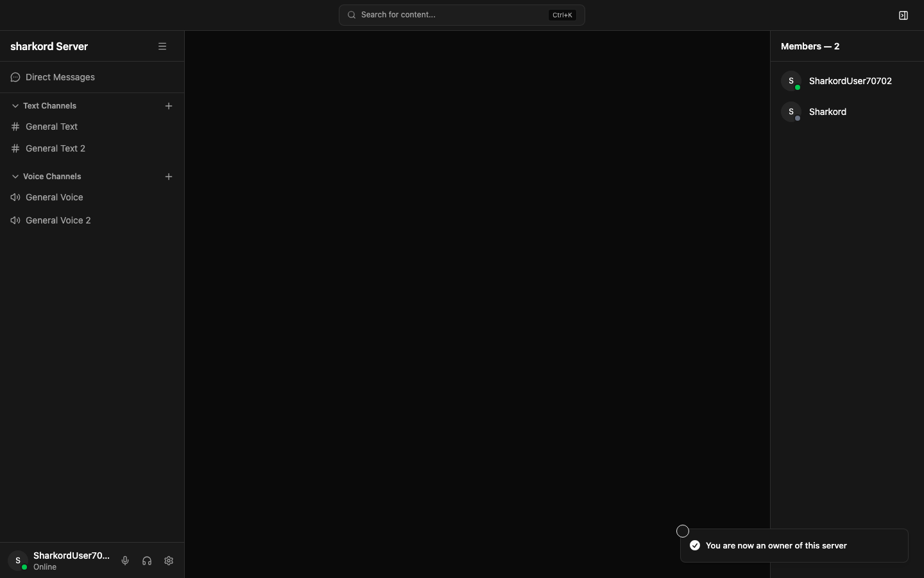Image resolution: width=924 pixels, height=578 pixels.
Task: Collapse the Text Channels category
Action: pyautogui.click(x=15, y=106)
